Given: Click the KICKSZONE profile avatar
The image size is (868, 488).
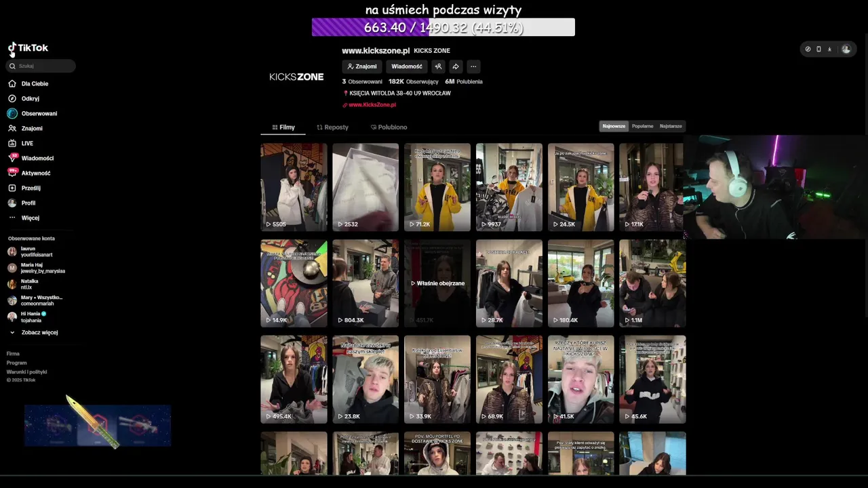Looking at the screenshot, I should point(296,77).
